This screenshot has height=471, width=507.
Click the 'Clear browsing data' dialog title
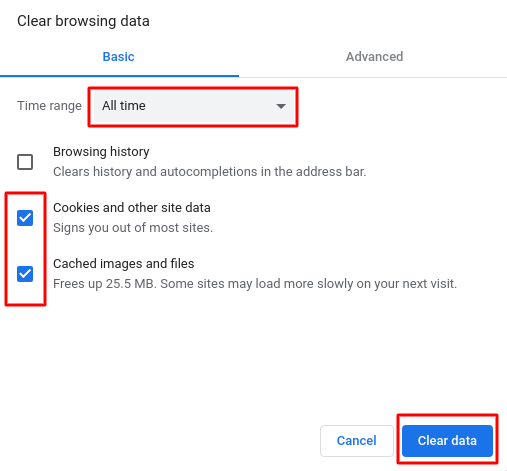(83, 21)
